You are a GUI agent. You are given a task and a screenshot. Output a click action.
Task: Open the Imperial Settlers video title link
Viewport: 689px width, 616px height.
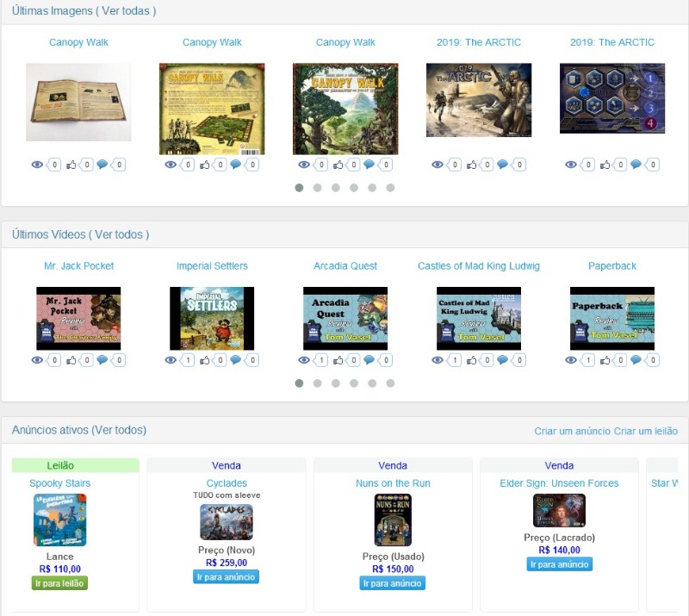pos(212,266)
